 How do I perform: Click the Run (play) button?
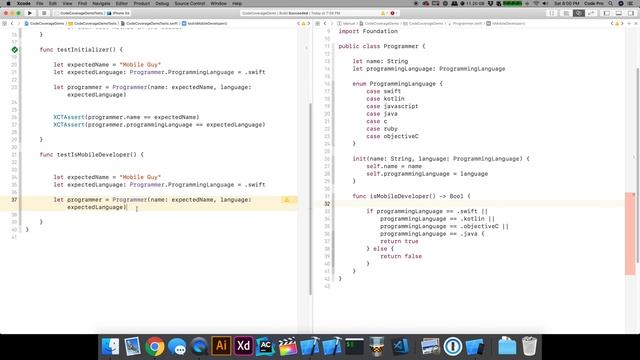point(30,13)
